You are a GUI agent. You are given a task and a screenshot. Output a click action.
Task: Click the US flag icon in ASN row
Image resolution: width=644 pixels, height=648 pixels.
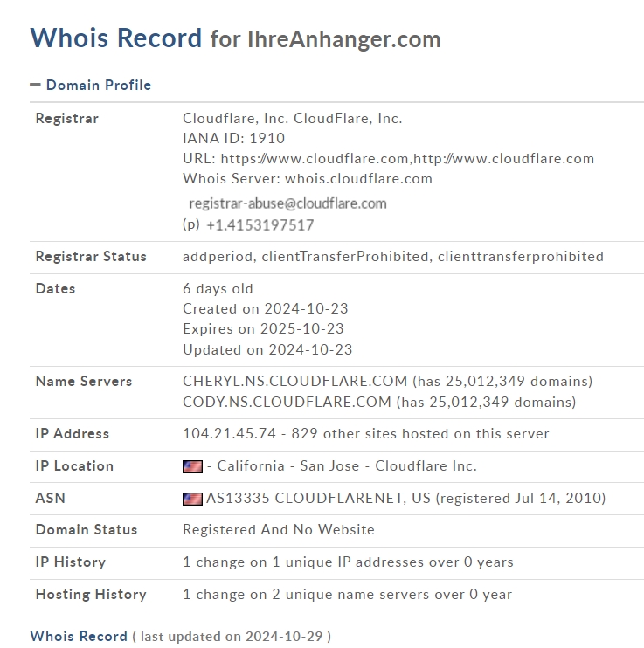[192, 499]
